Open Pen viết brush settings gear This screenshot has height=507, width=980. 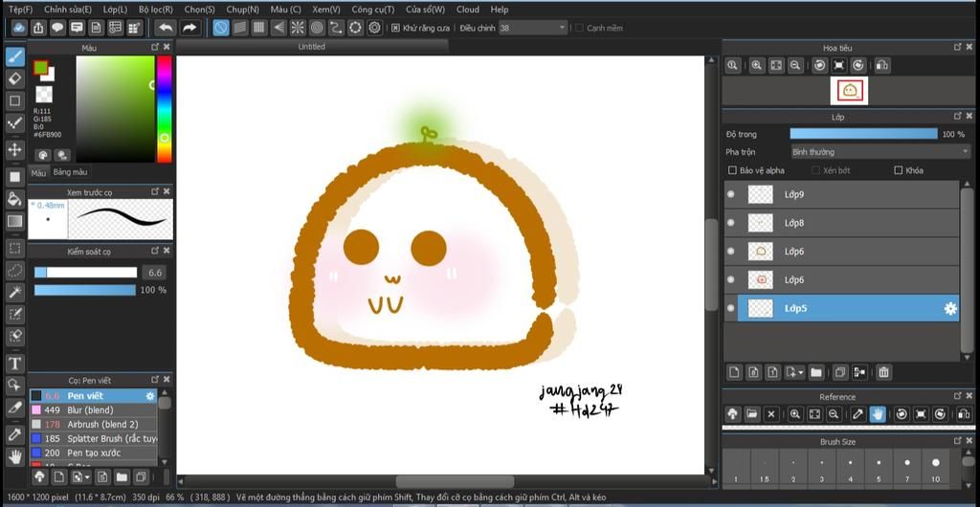[x=150, y=396]
